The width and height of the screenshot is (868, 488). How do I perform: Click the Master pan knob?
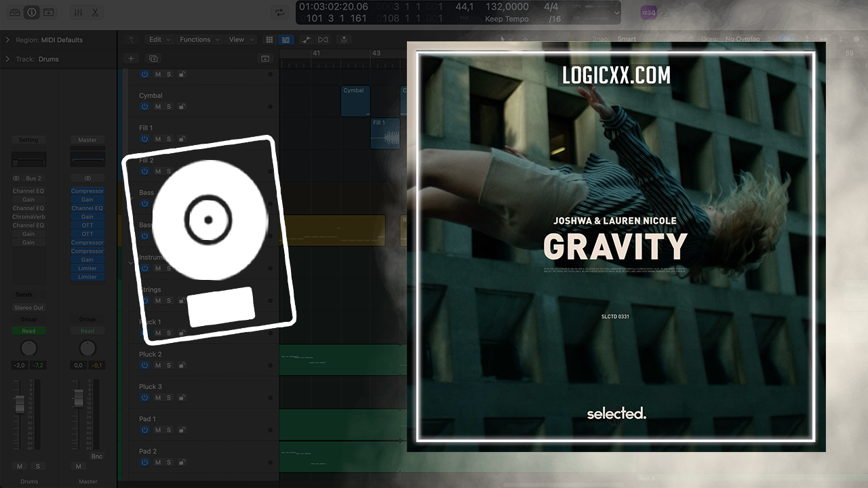coord(87,348)
